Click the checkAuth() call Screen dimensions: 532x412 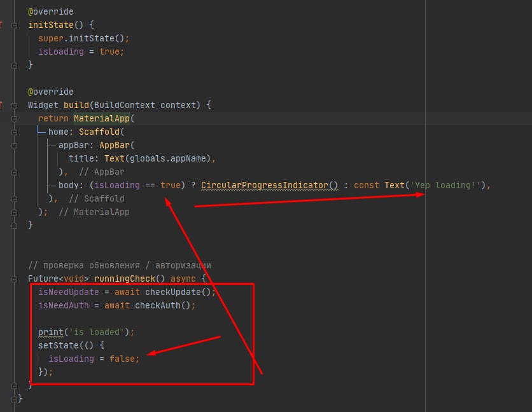pos(162,305)
